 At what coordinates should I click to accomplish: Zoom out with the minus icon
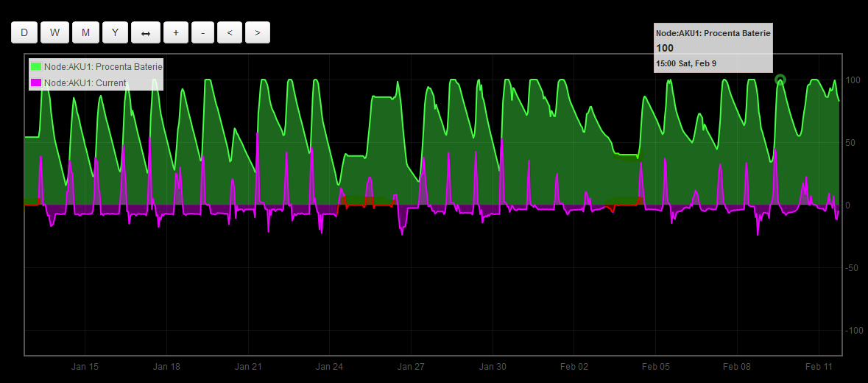[202, 32]
